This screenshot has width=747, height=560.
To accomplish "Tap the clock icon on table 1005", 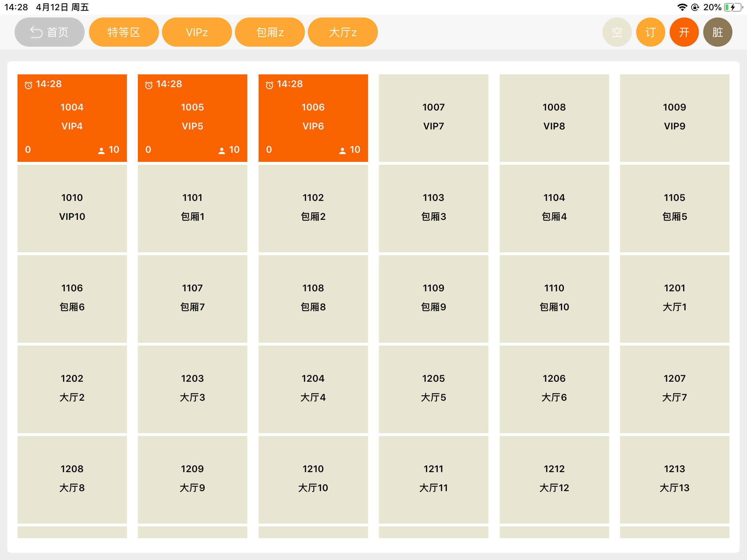I will point(149,85).
